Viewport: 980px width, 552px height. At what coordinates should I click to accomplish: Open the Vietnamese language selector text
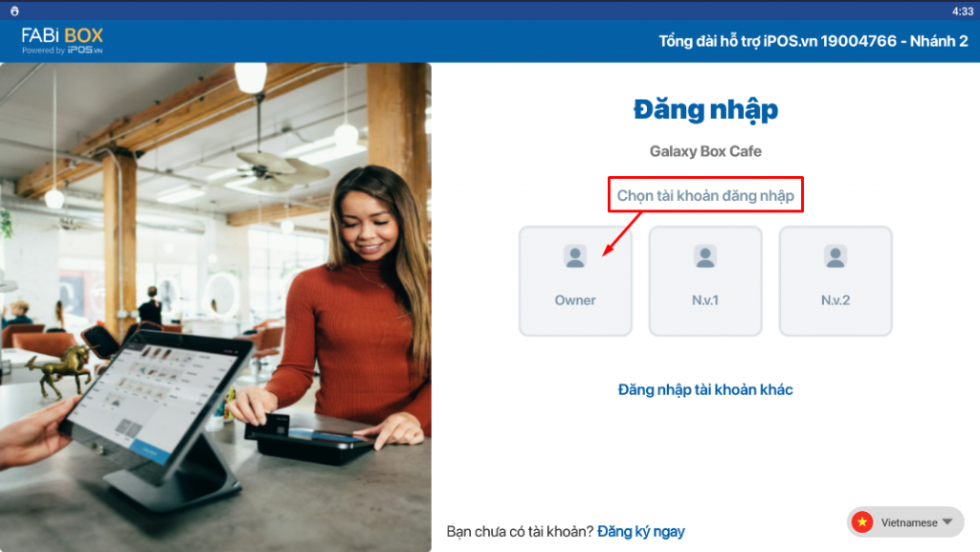(908, 523)
